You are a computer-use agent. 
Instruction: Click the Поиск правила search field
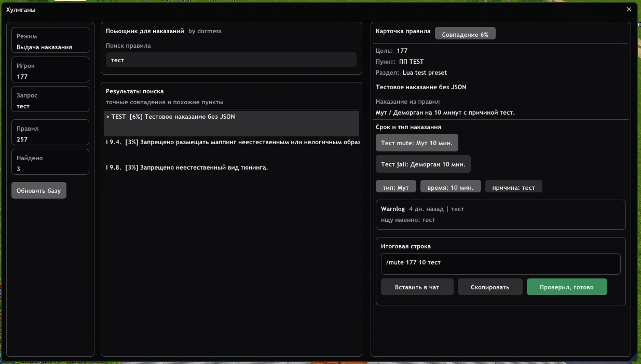231,60
